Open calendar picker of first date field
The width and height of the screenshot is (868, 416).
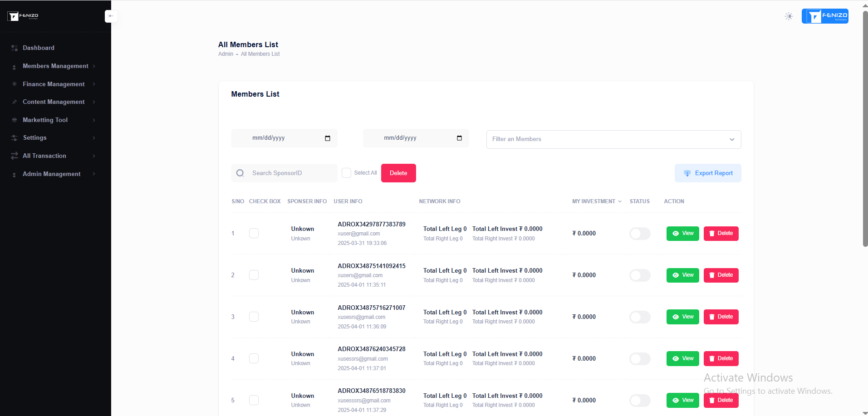tap(328, 138)
